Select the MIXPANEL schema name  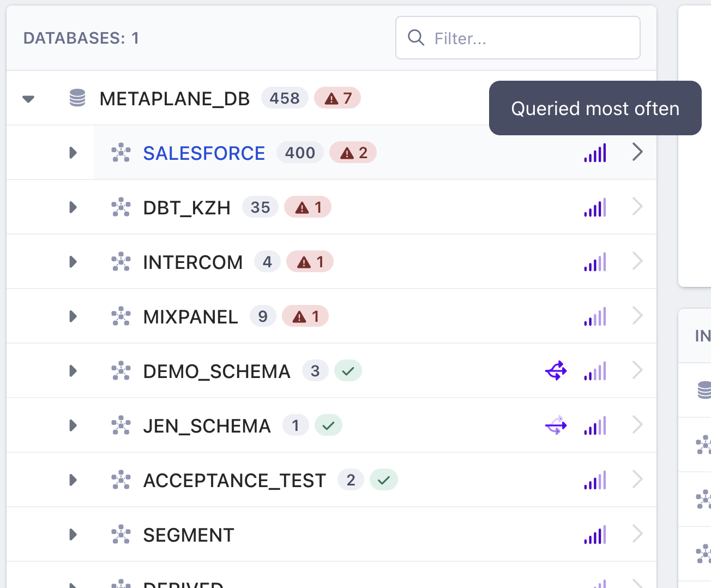(x=190, y=317)
